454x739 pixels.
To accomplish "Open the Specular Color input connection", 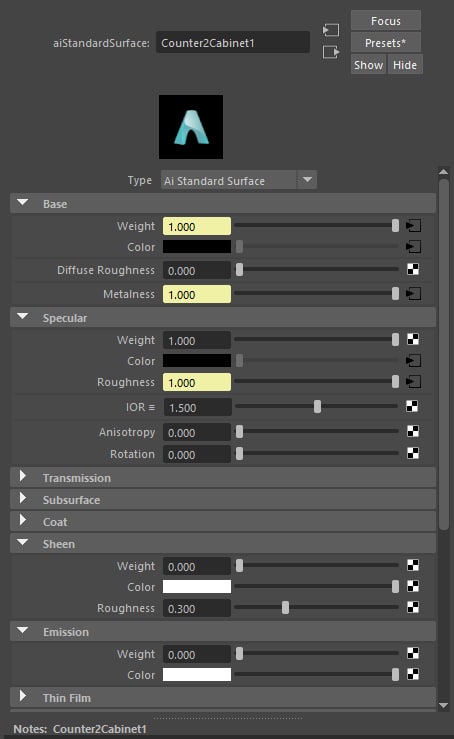I will pyautogui.click(x=413, y=361).
